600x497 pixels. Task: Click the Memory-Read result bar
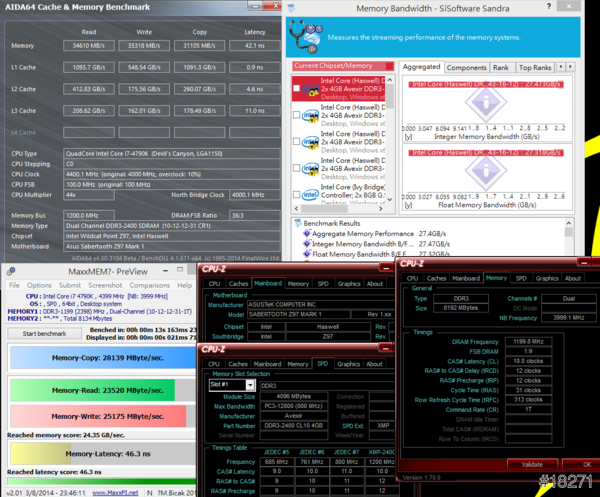tap(92, 391)
